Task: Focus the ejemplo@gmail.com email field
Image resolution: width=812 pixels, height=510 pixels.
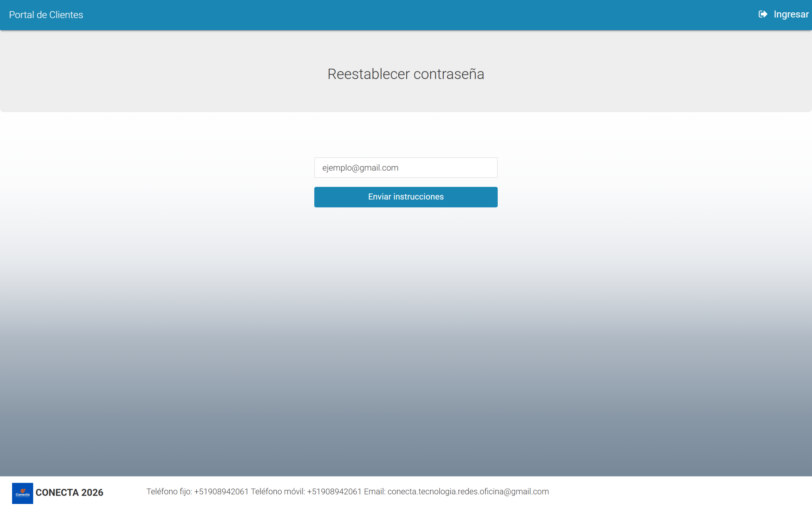Action: tap(406, 168)
